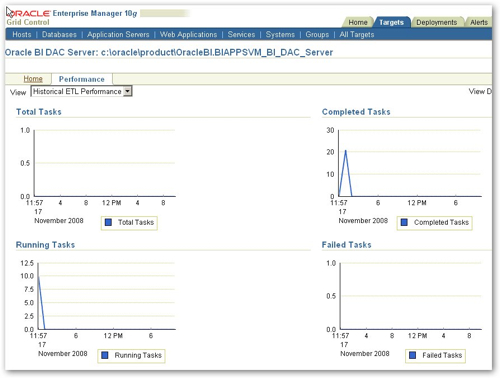The height and width of the screenshot is (378, 500).
Task: Click the Running Tasks blue legend swatch
Action: click(x=105, y=355)
